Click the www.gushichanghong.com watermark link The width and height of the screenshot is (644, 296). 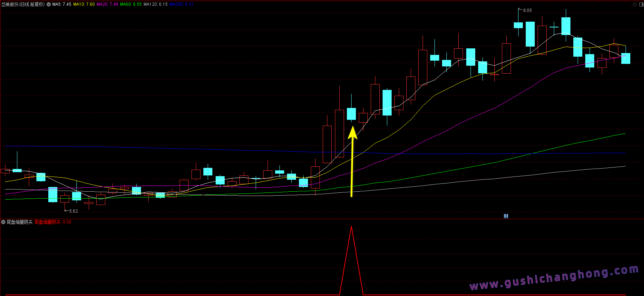(554, 278)
